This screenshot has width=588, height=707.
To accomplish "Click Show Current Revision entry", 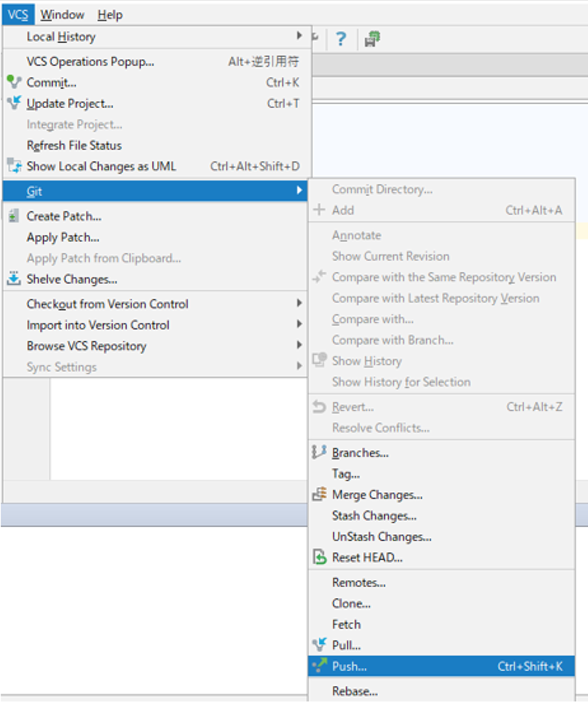I will (x=442, y=256).
